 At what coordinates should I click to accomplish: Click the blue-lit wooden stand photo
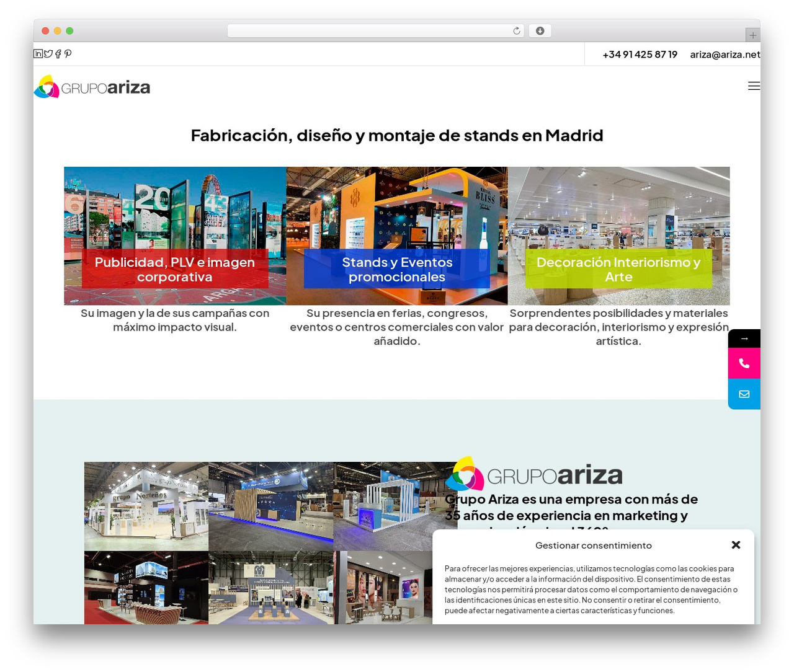click(271, 506)
